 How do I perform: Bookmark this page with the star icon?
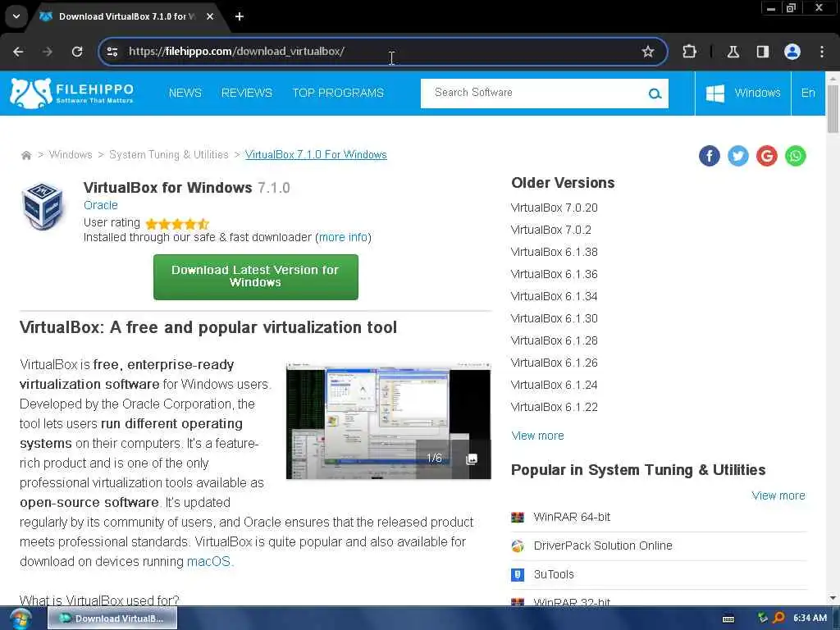(x=648, y=52)
